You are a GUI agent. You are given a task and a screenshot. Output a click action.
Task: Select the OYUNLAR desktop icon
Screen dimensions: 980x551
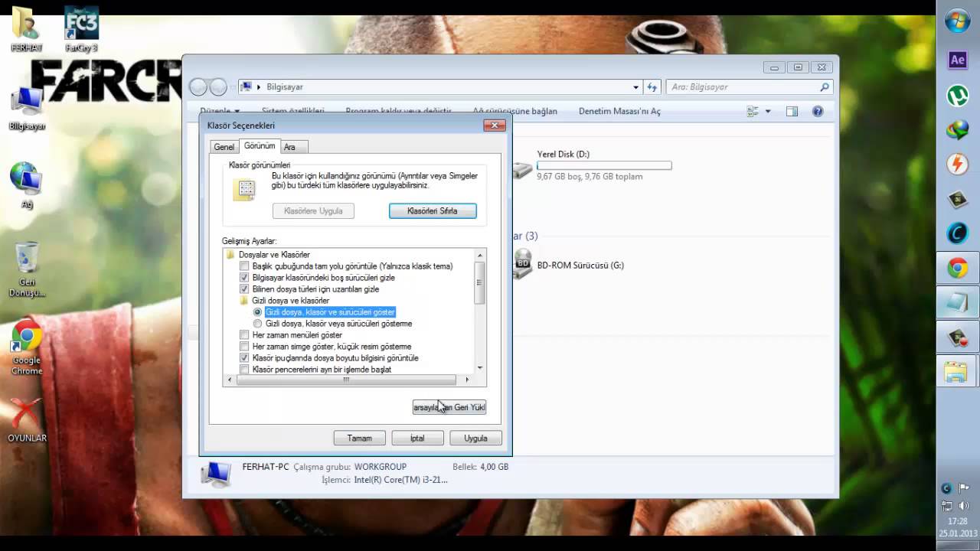(x=27, y=421)
